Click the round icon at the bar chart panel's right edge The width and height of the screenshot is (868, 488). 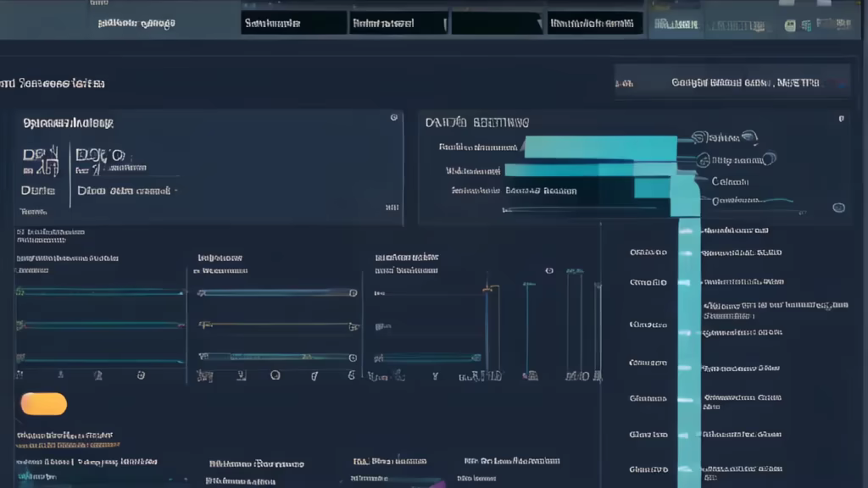point(838,207)
